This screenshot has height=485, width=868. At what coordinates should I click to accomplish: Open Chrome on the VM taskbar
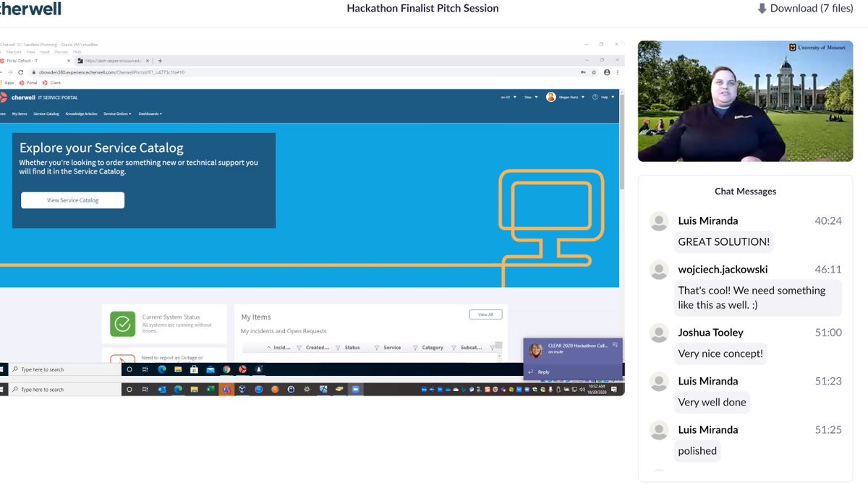pyautogui.click(x=226, y=369)
